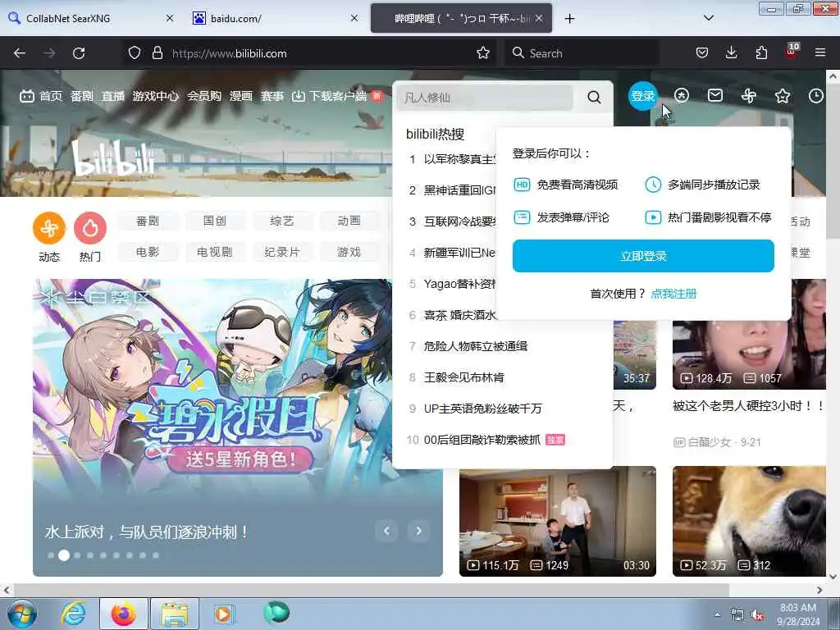Click the tracking protection shield icon
Image resolution: width=840 pixels, height=630 pixels.
point(135,53)
